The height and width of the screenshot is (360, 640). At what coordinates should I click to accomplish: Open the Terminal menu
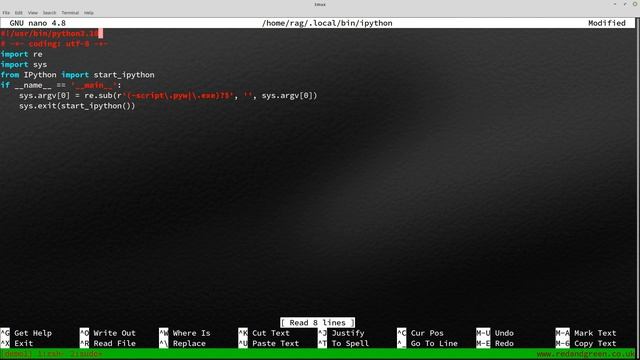pyautogui.click(x=70, y=13)
